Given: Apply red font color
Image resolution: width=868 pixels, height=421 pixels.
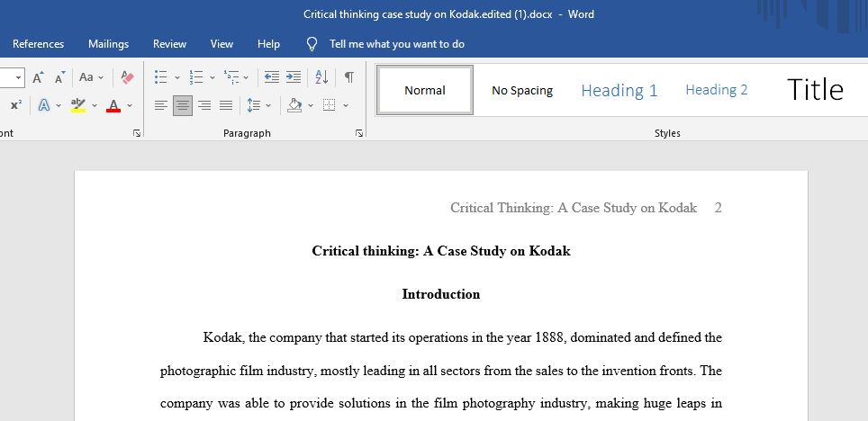Looking at the screenshot, I should coord(113,105).
